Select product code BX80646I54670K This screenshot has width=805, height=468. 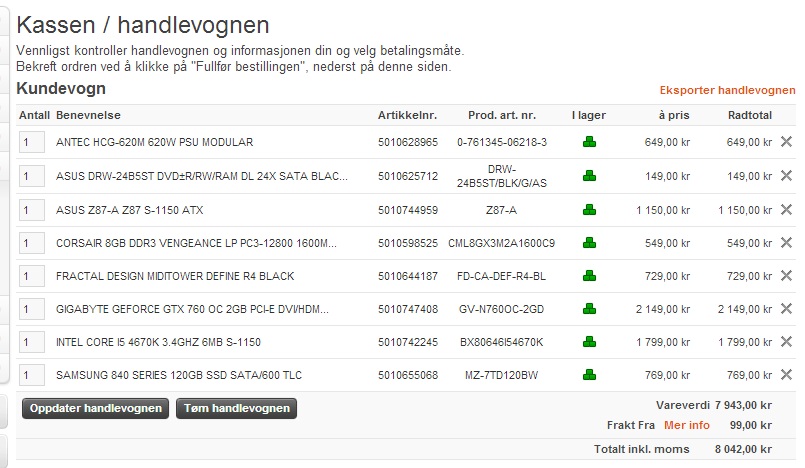(502, 342)
